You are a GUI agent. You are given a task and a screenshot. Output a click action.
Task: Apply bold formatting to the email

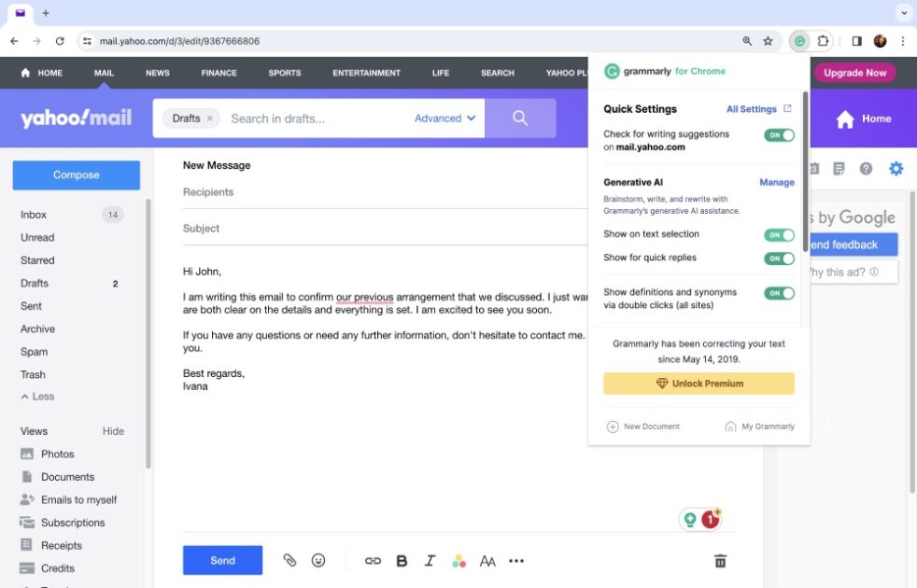point(402,560)
